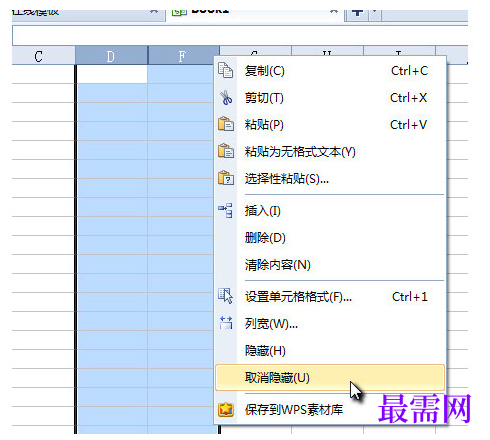Click the Ctrl+X shortcut text
Image resolution: width=490 pixels, height=440 pixels.
click(408, 98)
